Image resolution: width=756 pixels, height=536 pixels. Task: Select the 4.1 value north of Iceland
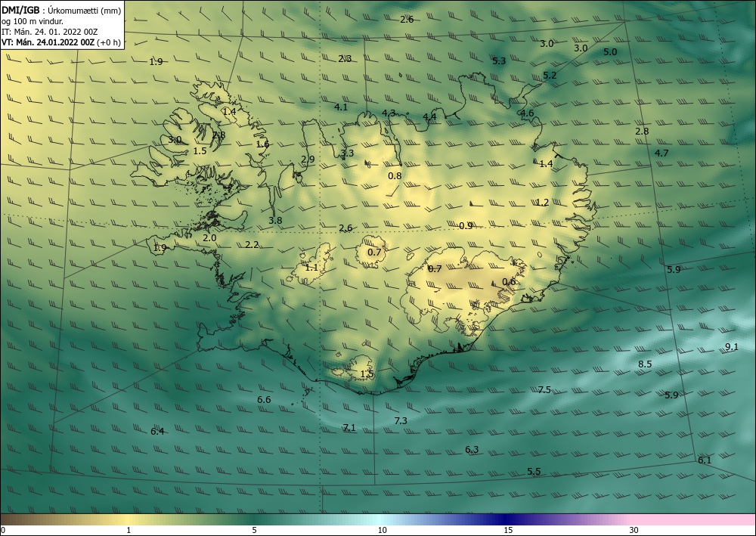[x=341, y=107]
